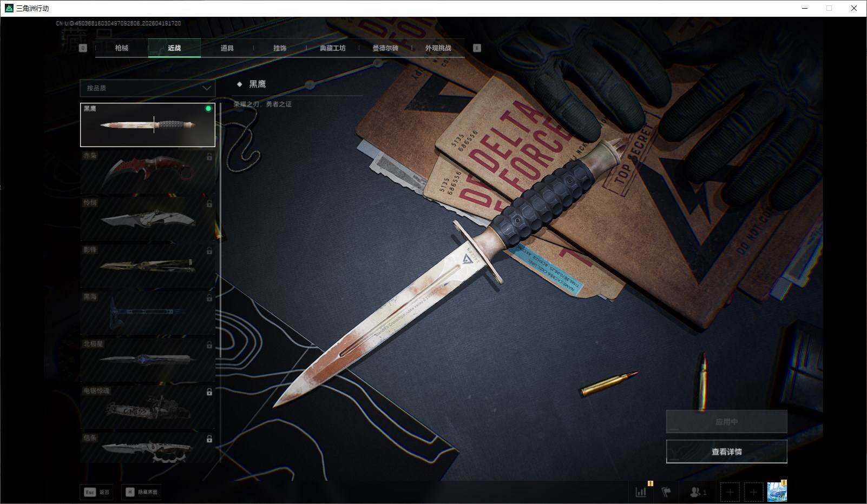867x504 pixels.
Task: Open the 外观挑战 tab
Action: point(438,48)
